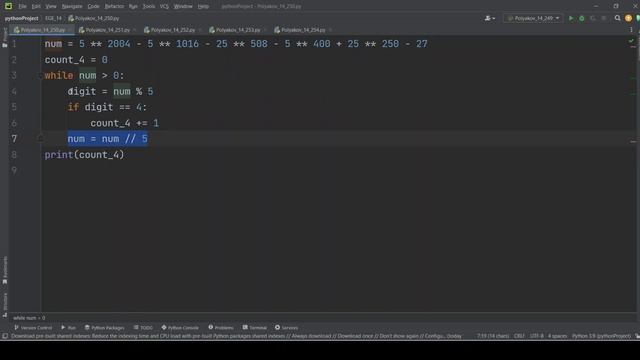Viewport: 640px width, 360px height.
Task: Click Polyakov_14_250.py in the breadcrumb bar
Action: (93, 18)
